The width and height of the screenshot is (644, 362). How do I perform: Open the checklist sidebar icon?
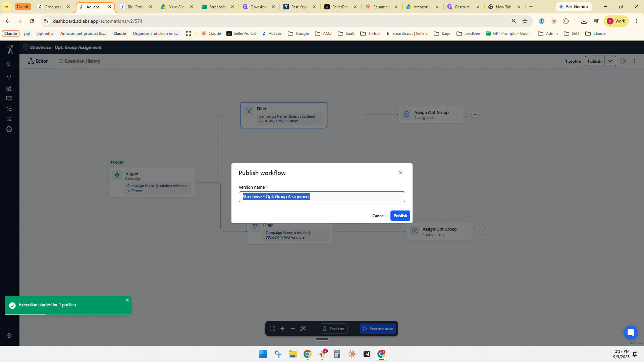click(x=9, y=109)
